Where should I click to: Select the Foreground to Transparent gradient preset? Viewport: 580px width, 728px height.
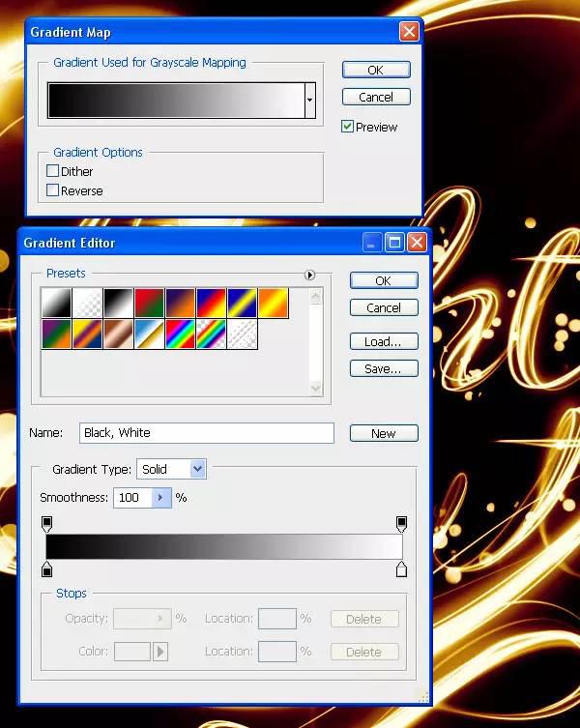pyautogui.click(x=87, y=303)
